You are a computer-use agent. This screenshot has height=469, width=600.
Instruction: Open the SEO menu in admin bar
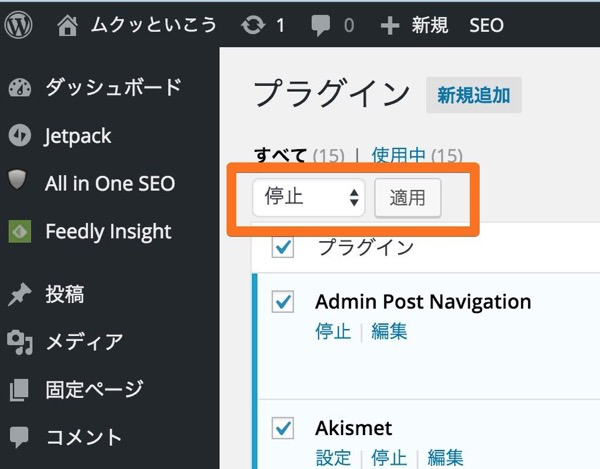click(x=486, y=26)
